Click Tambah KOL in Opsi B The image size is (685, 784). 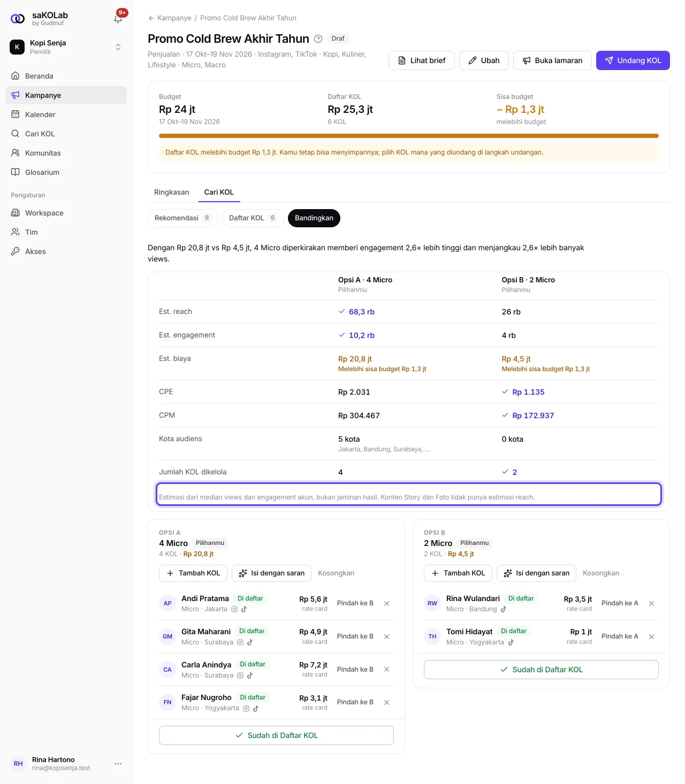[458, 573]
